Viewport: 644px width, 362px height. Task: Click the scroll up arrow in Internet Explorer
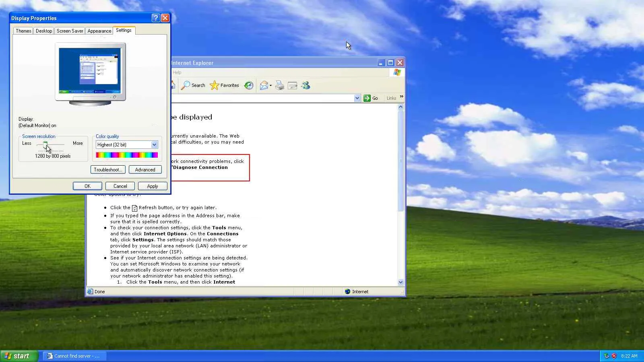(400, 107)
